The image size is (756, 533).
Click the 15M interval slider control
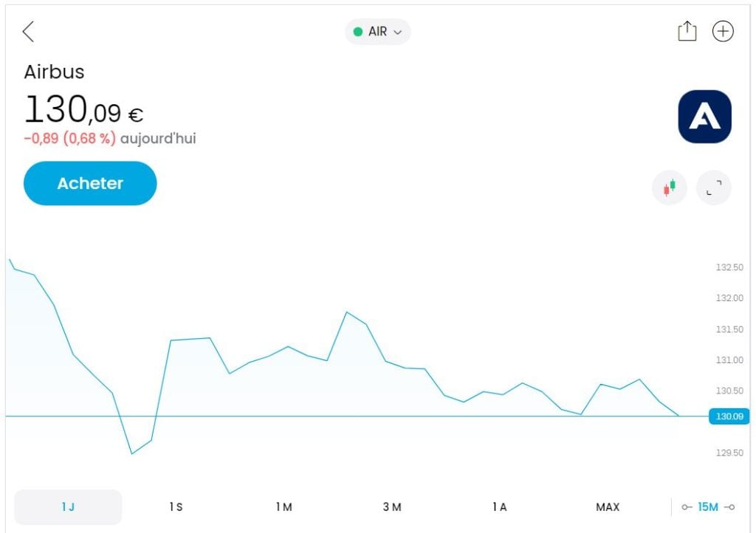pos(707,507)
